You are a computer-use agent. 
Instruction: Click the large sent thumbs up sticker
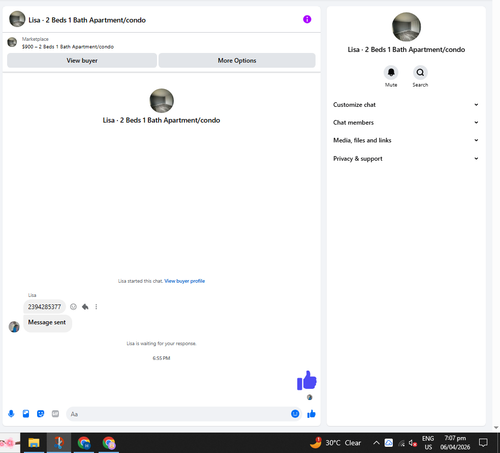pos(307,380)
